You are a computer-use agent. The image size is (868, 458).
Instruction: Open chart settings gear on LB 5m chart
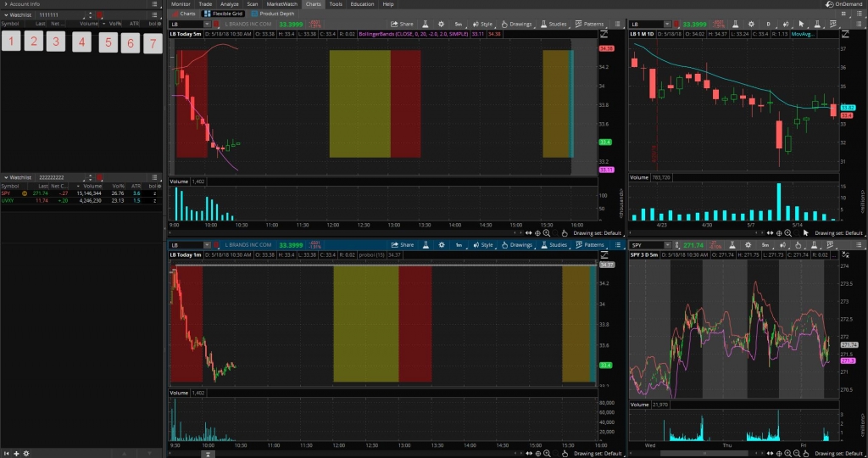click(441, 24)
